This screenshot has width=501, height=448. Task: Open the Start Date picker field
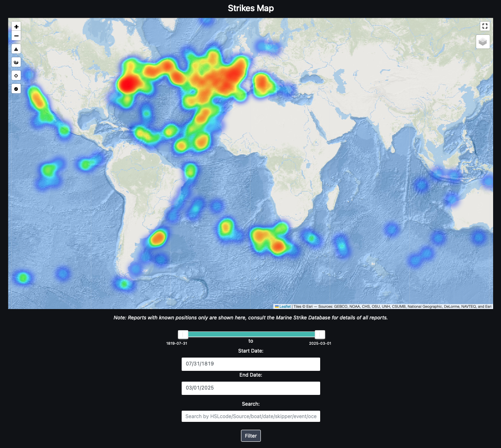250,364
